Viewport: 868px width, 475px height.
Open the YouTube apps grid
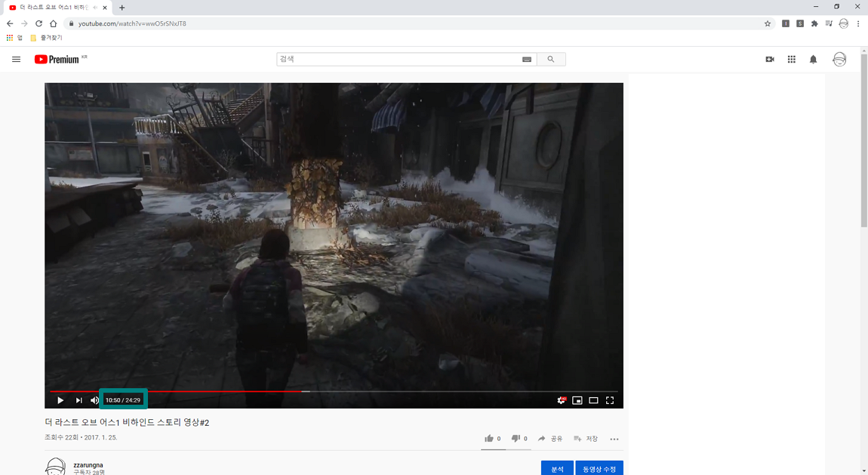pos(792,59)
